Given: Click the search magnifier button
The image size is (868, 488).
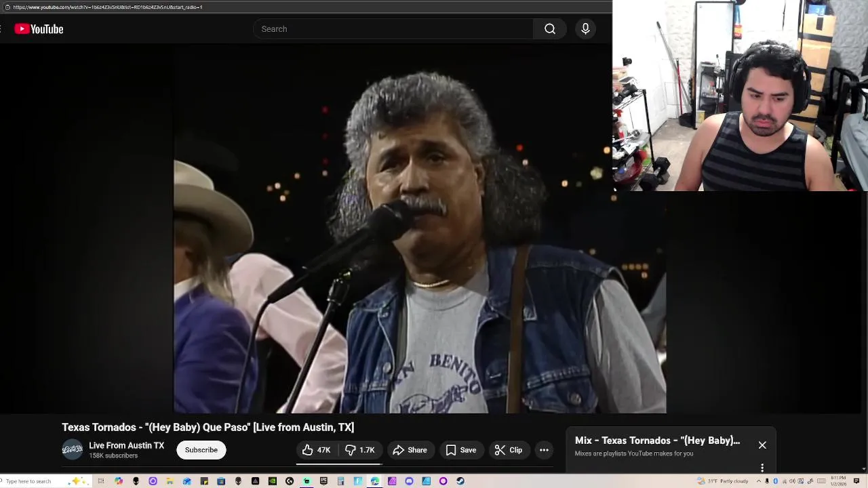Looking at the screenshot, I should pyautogui.click(x=550, y=29).
